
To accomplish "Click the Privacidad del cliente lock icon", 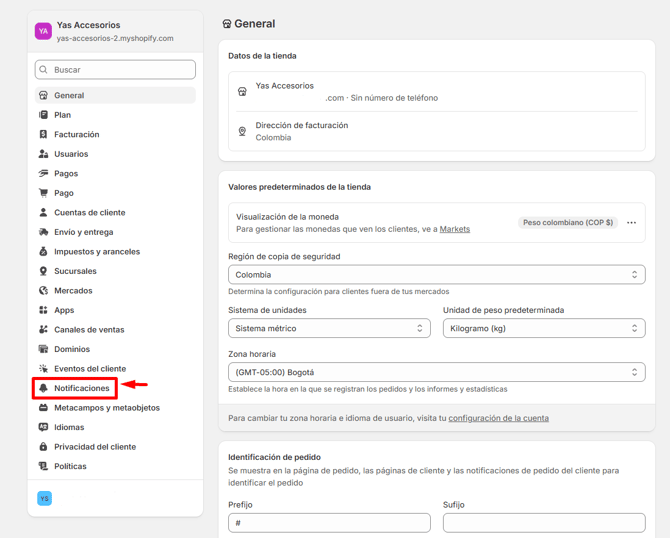I will (43, 447).
